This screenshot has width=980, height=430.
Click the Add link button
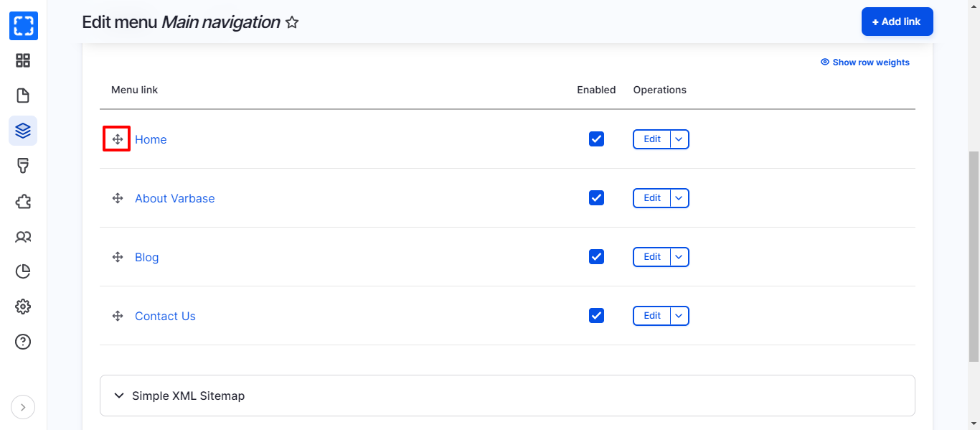(897, 22)
